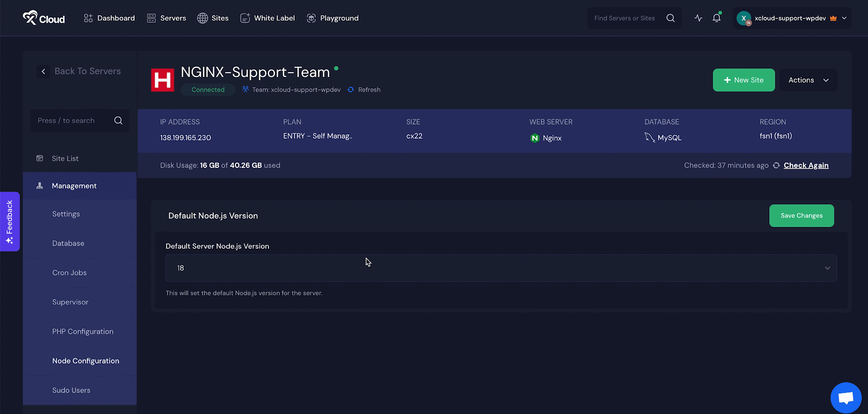This screenshot has height=414, width=868.
Task: Go to the Servers menu
Action: [x=167, y=18]
